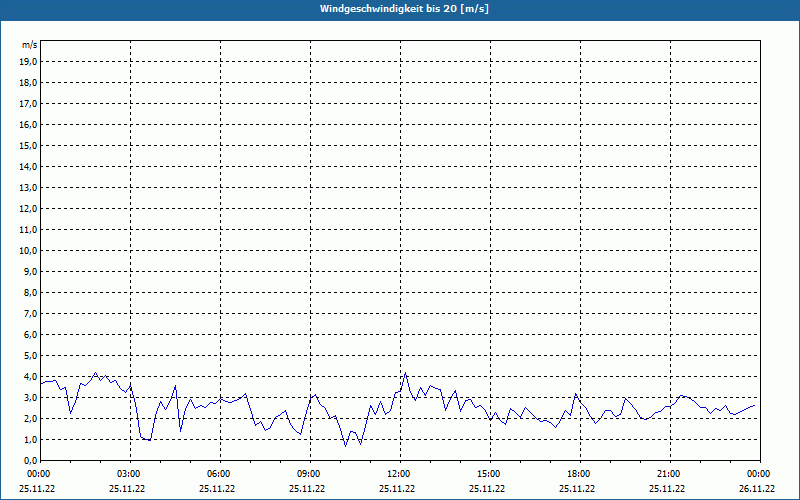Screen dimensions: 800x500
Task: Click the 06:00 x-axis time label
Action: pos(218,474)
